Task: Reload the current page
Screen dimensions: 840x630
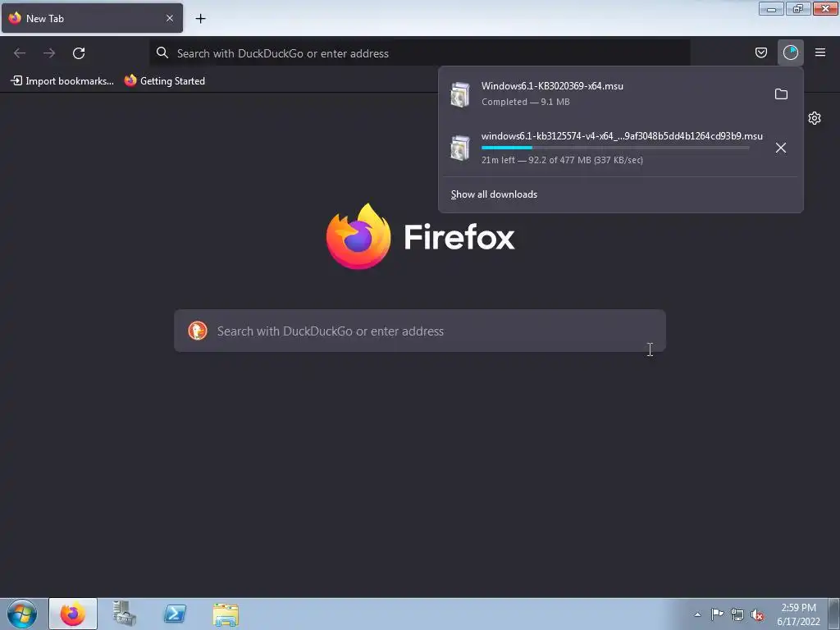Action: click(79, 53)
